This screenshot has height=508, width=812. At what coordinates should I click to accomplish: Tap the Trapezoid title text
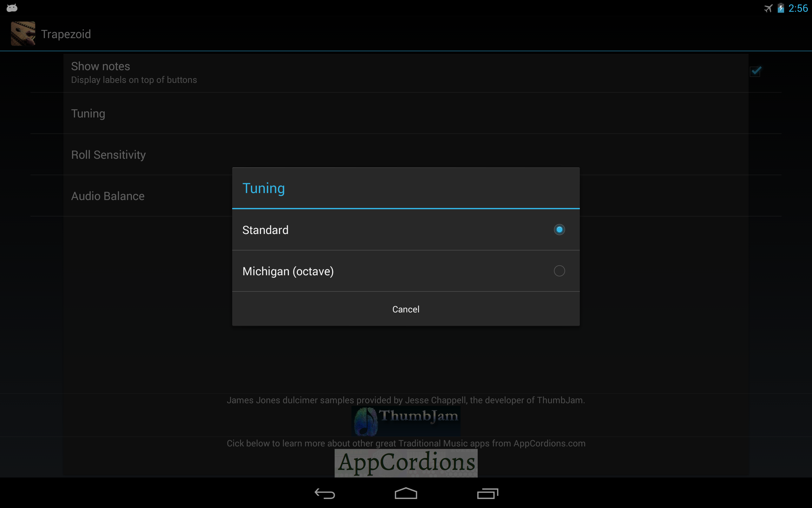pyautogui.click(x=66, y=34)
